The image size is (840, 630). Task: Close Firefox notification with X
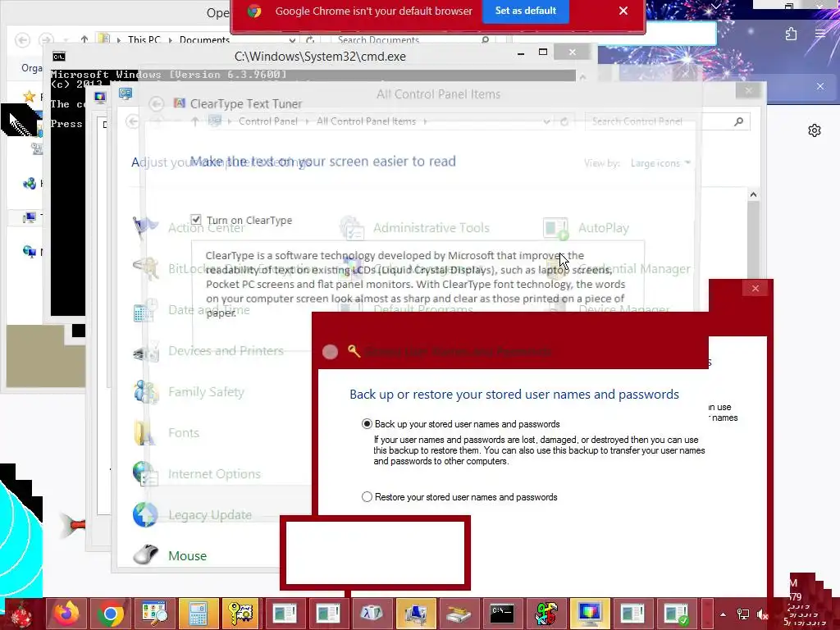820,86
